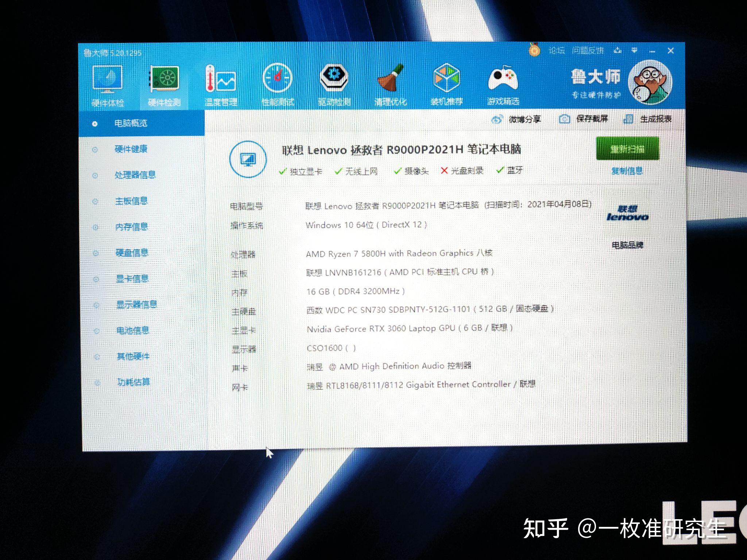Click the R9000P2021H title heading

[x=401, y=149]
